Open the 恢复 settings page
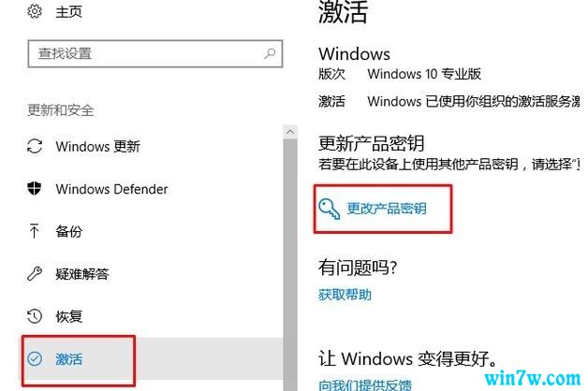Image resolution: width=588 pixels, height=391 pixels. (68, 316)
